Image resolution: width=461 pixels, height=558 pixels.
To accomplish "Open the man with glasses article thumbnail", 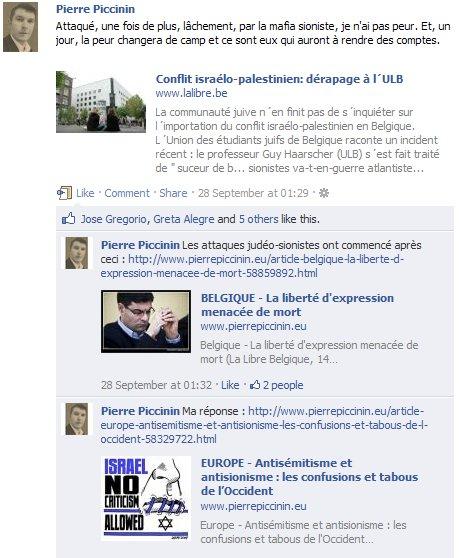I will coord(146,321).
